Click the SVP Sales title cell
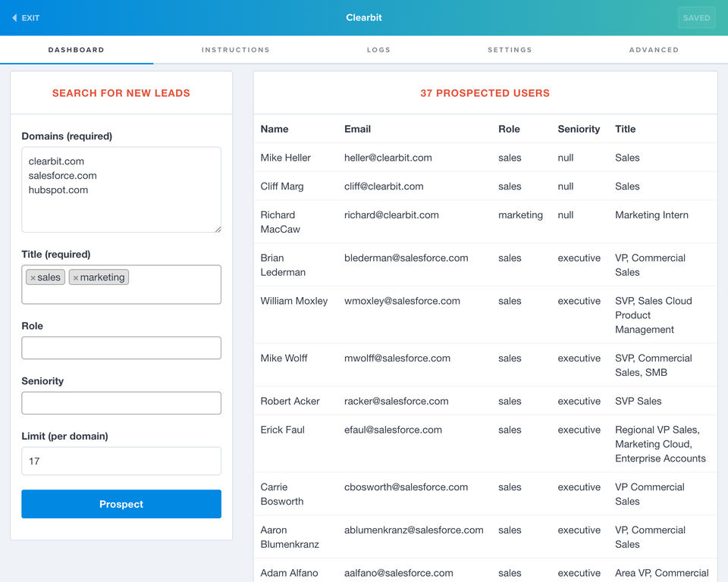The width and height of the screenshot is (728, 582). point(639,401)
